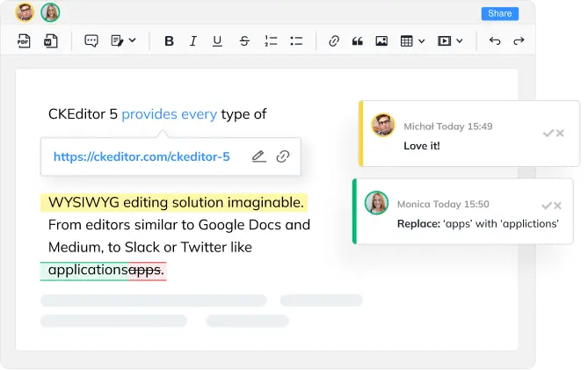The image size is (588, 370).
Task: Resolve Michał's comment with the checkmark
Action: click(548, 133)
